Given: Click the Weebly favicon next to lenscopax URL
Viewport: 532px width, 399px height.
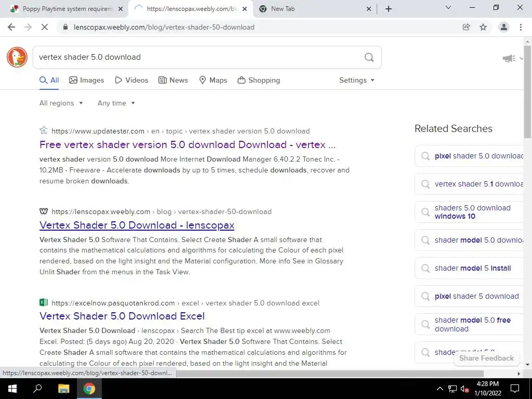Looking at the screenshot, I should [44, 211].
